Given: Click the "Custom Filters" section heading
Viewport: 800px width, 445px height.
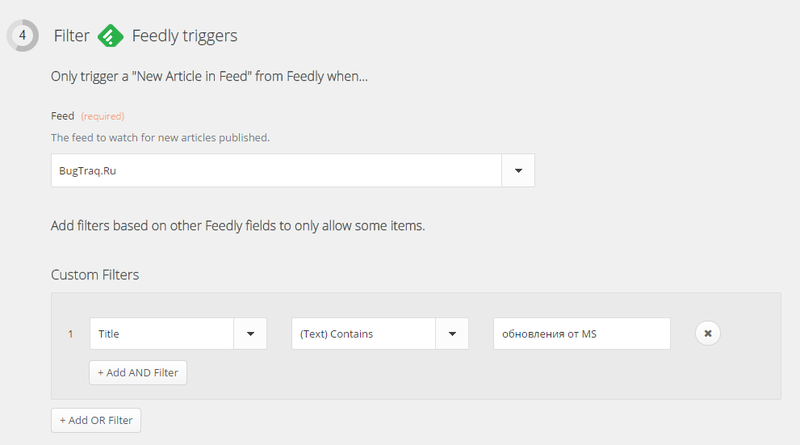Looking at the screenshot, I should tap(95, 274).
